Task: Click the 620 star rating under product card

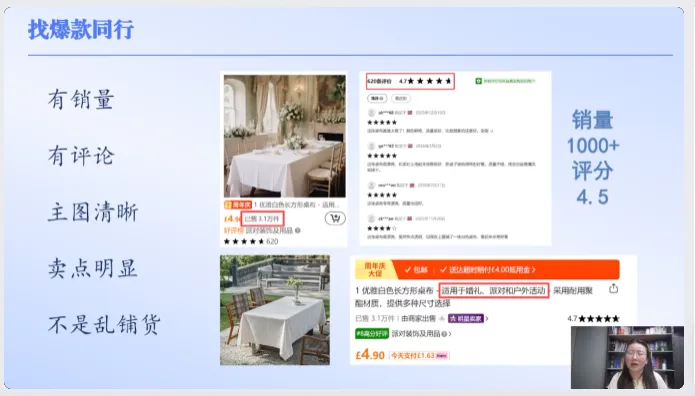Action: 251,242
